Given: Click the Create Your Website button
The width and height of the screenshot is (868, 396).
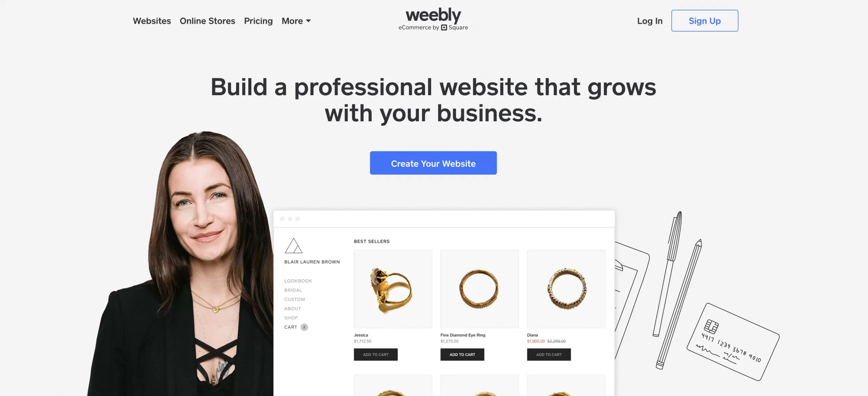Looking at the screenshot, I should coord(433,163).
